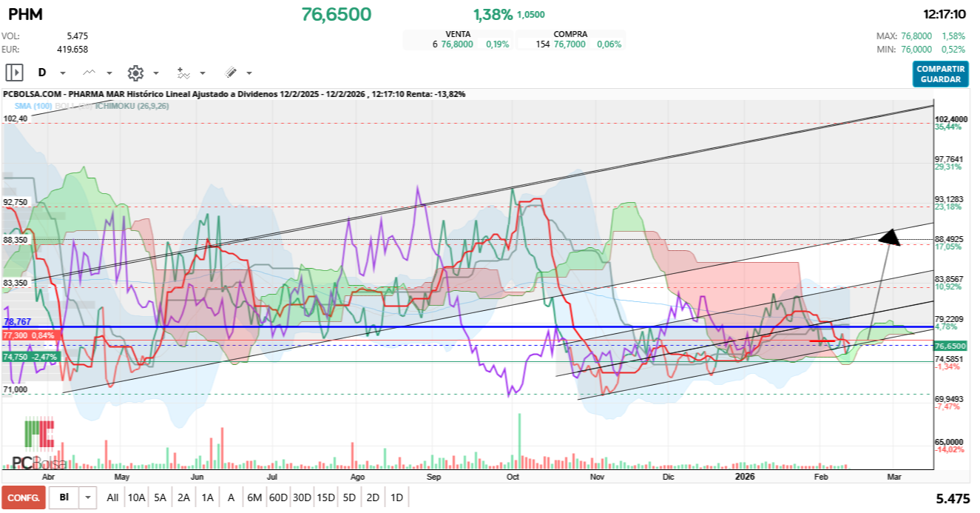Image resolution: width=980 pixels, height=513 pixels.
Task: Open chart settings gear icon
Action: [135, 73]
